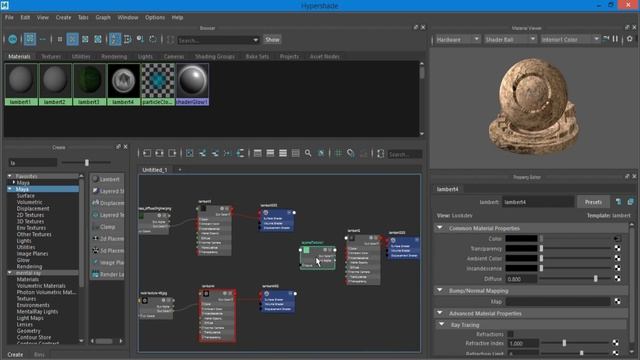640x360 pixels.
Task: Click the Transparency color swatch
Action: pos(521,248)
